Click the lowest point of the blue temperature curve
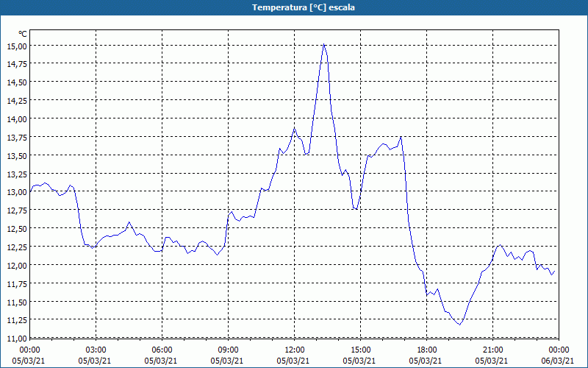 tap(459, 325)
